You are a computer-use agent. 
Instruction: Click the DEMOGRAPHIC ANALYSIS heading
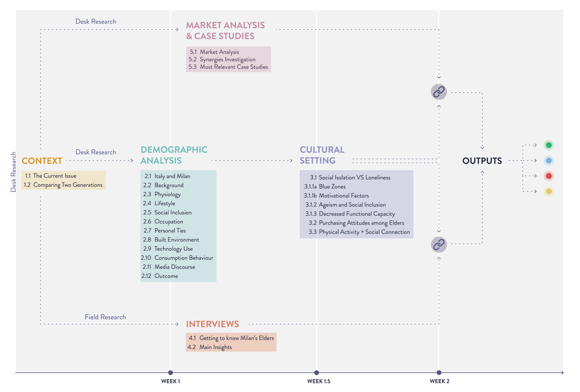[x=174, y=155]
